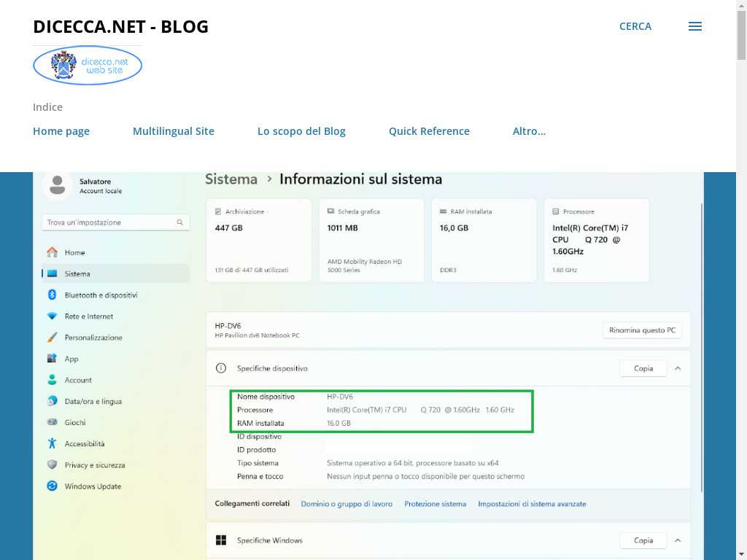Click the 447 GB storage value
747x560 pixels.
[228, 228]
